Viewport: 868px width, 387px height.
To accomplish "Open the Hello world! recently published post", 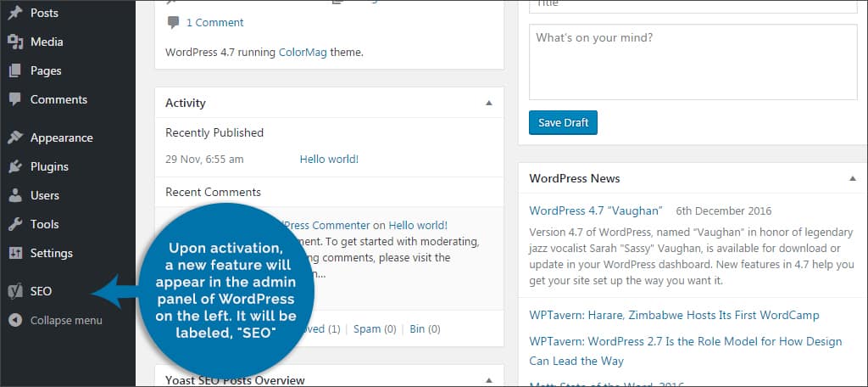I will 329,159.
